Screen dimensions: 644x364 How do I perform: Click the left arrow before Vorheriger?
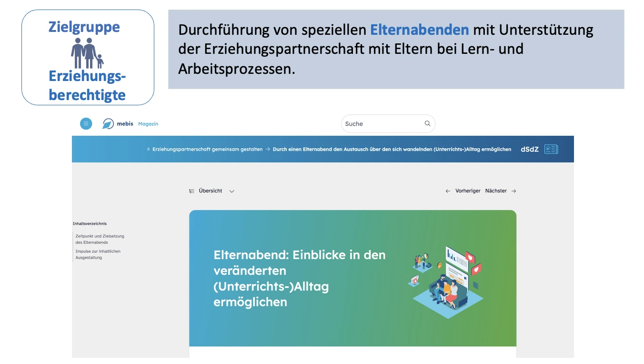(448, 191)
